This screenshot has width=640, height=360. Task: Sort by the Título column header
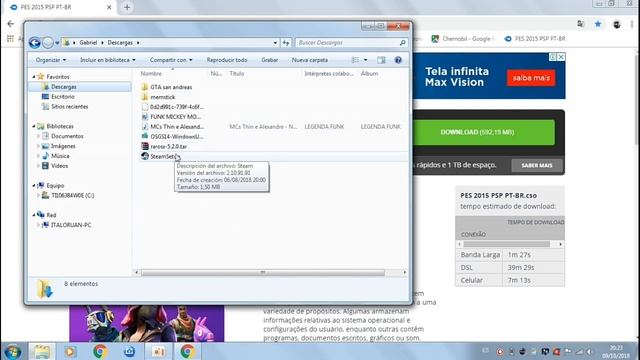tap(237, 73)
